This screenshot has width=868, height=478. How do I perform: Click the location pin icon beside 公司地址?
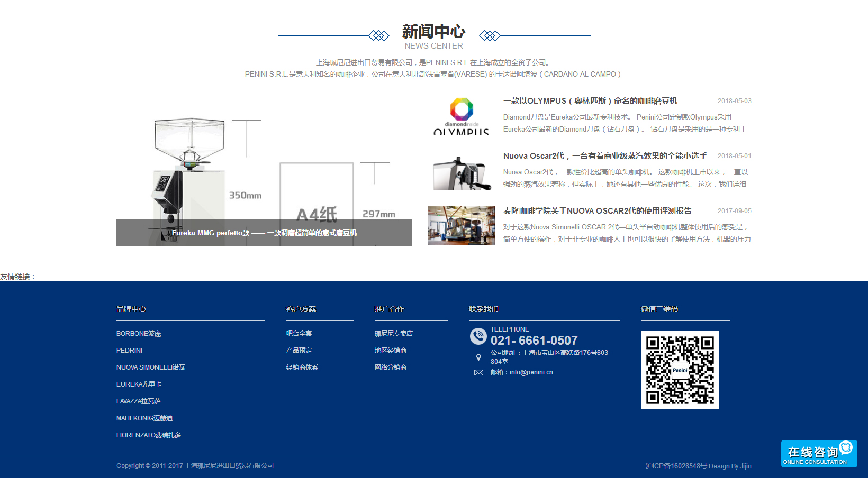pyautogui.click(x=478, y=357)
